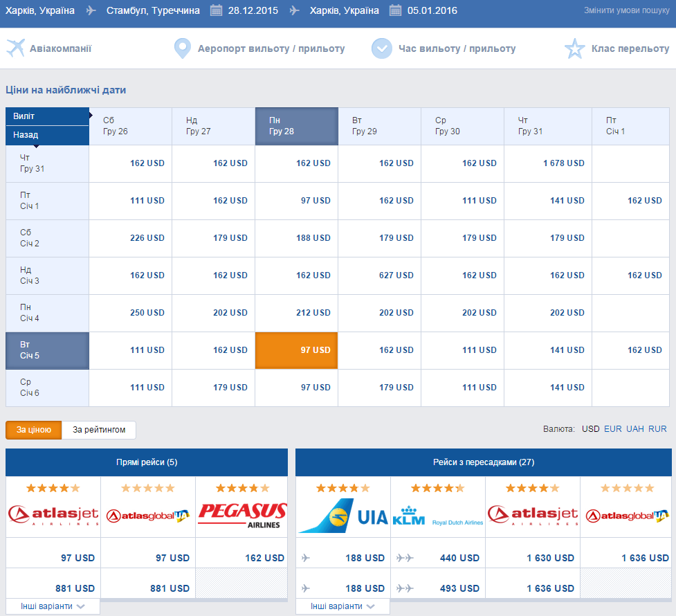Click the departure time checkmark icon
Viewport: 676px width, 616px height.
pyautogui.click(x=382, y=48)
